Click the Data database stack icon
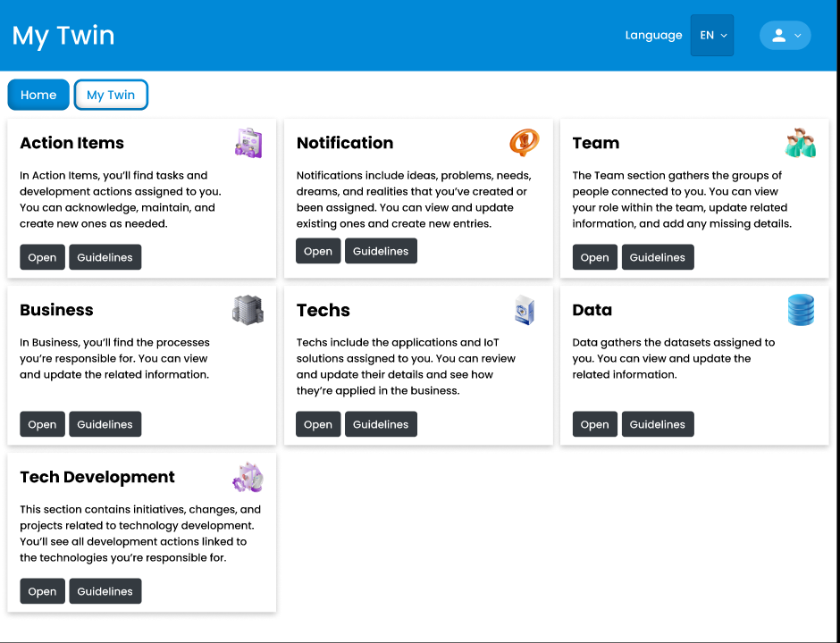This screenshot has height=643, width=840. (801, 310)
